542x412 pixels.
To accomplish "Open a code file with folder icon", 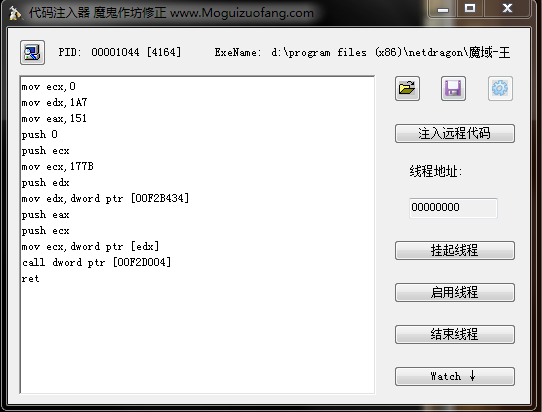I will (407, 88).
